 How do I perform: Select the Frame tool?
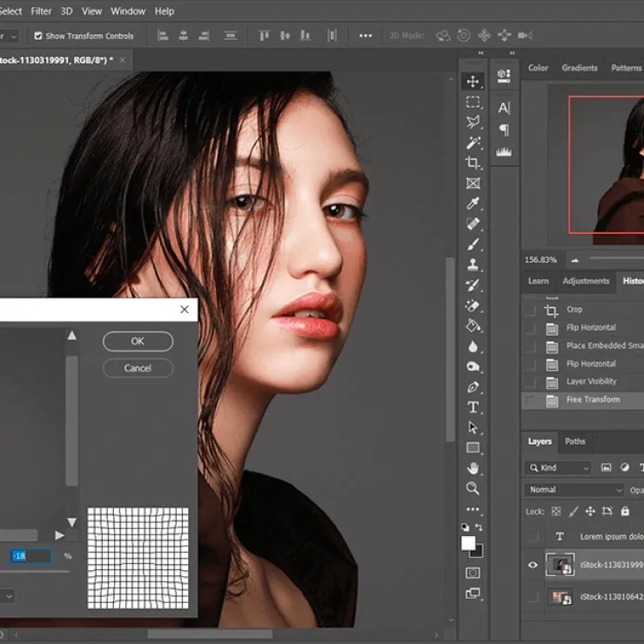(473, 183)
